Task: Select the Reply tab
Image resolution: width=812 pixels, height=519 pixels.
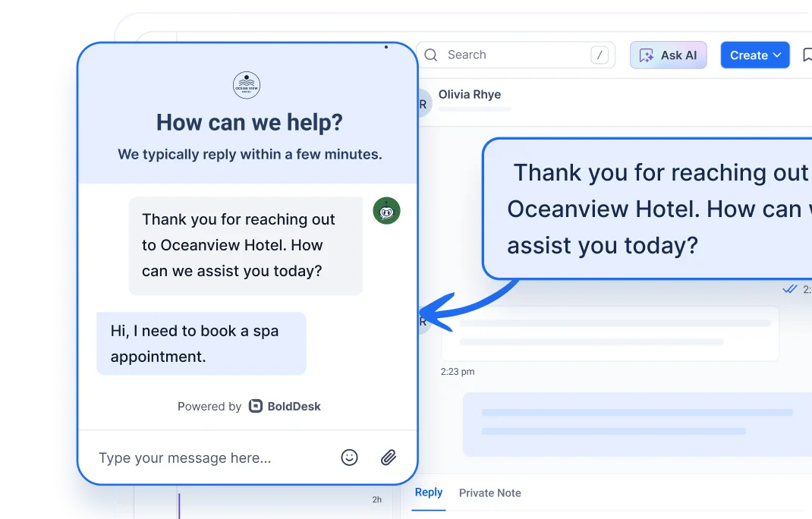Action: click(x=428, y=492)
